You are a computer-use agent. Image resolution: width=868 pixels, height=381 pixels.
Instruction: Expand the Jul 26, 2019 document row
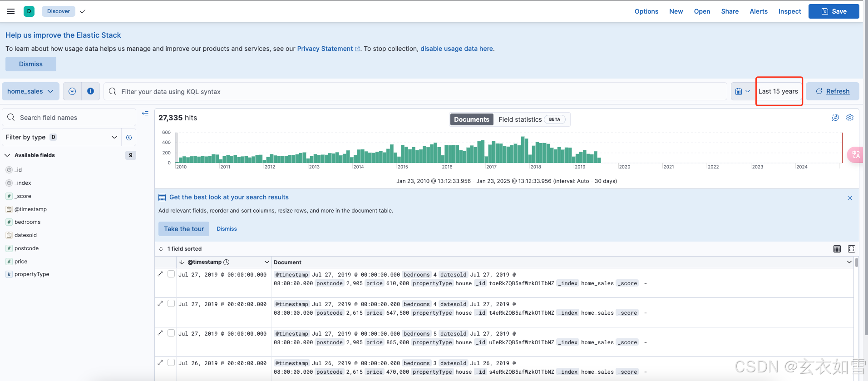[160, 362]
